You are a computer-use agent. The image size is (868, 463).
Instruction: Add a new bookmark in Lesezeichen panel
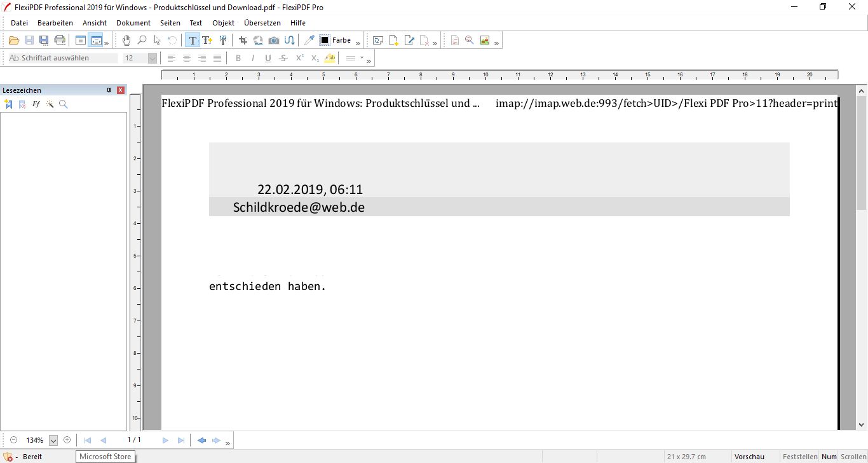[x=8, y=104]
